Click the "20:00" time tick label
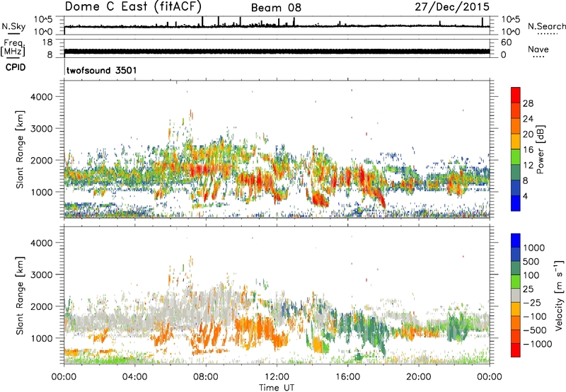566x392 pixels. (418, 377)
